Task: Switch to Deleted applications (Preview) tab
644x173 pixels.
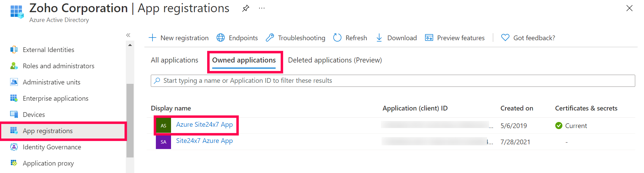Action: click(335, 60)
